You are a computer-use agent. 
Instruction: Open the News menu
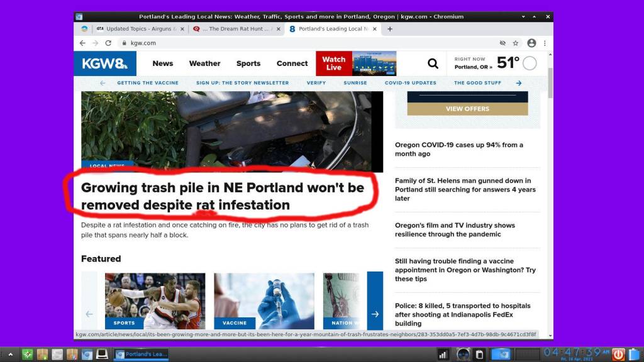click(163, 63)
